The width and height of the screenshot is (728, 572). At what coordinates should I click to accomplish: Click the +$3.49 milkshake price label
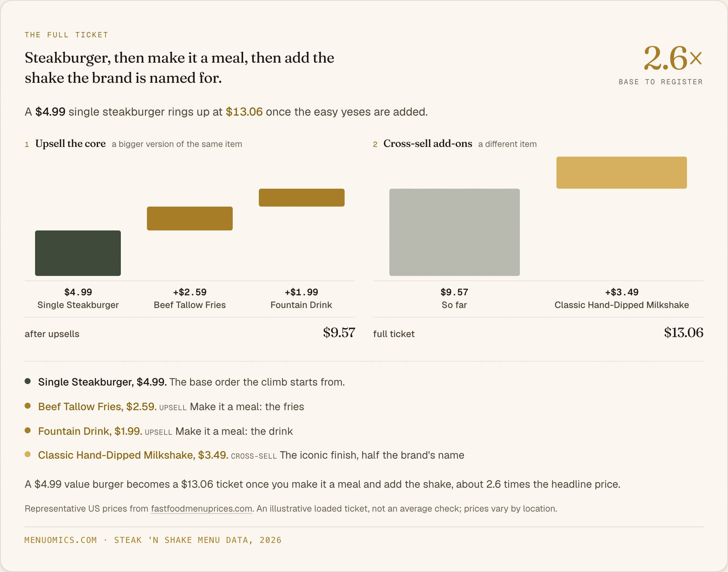[x=622, y=292]
